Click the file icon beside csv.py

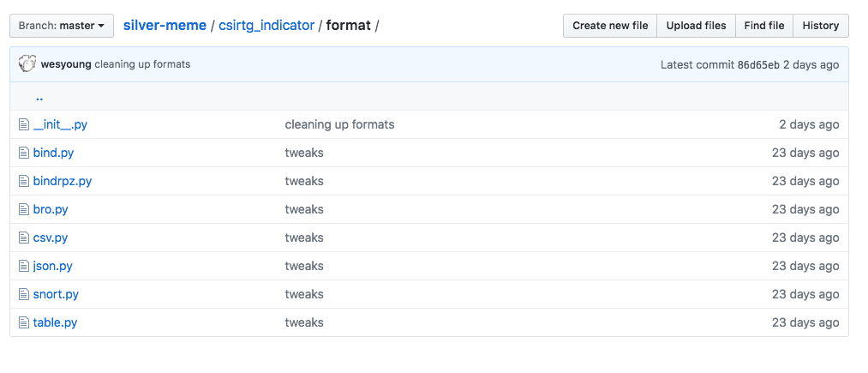(23, 238)
